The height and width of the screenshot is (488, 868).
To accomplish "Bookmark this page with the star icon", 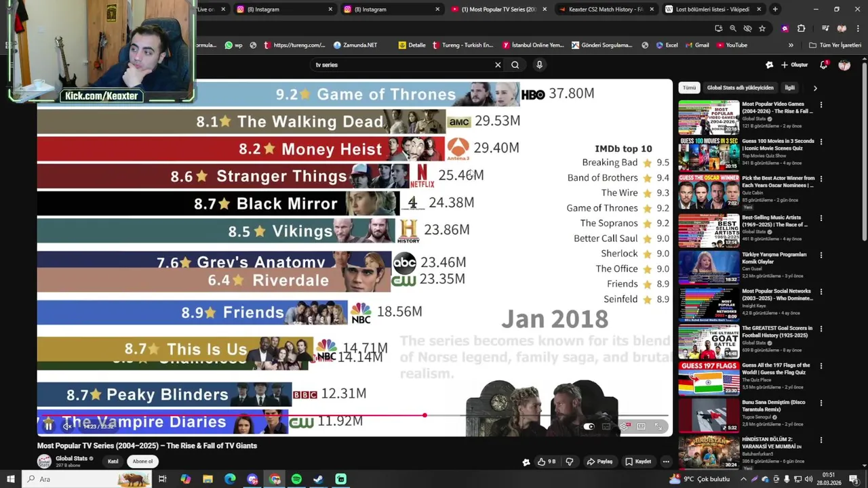I will point(762,28).
